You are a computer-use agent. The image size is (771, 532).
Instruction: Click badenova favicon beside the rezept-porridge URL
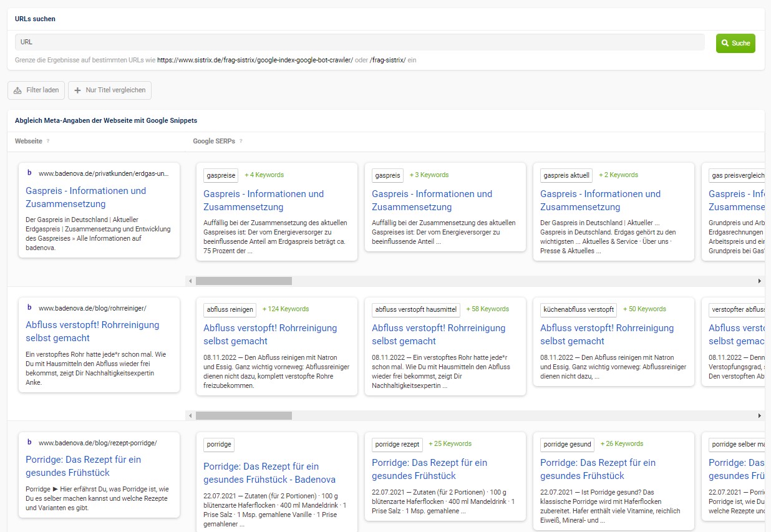[x=29, y=442]
